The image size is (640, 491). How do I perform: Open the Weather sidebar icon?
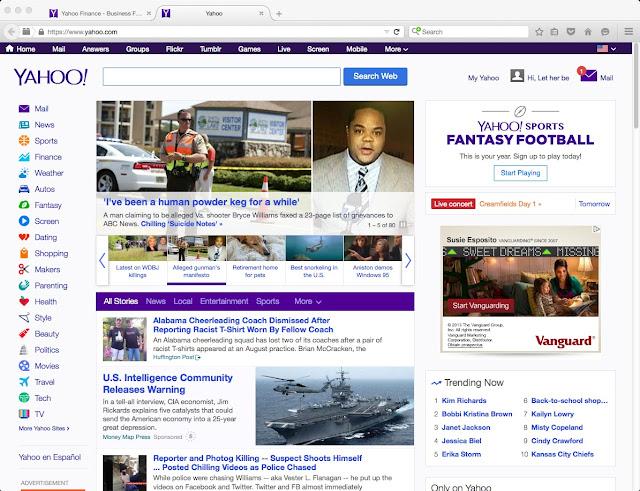24,173
